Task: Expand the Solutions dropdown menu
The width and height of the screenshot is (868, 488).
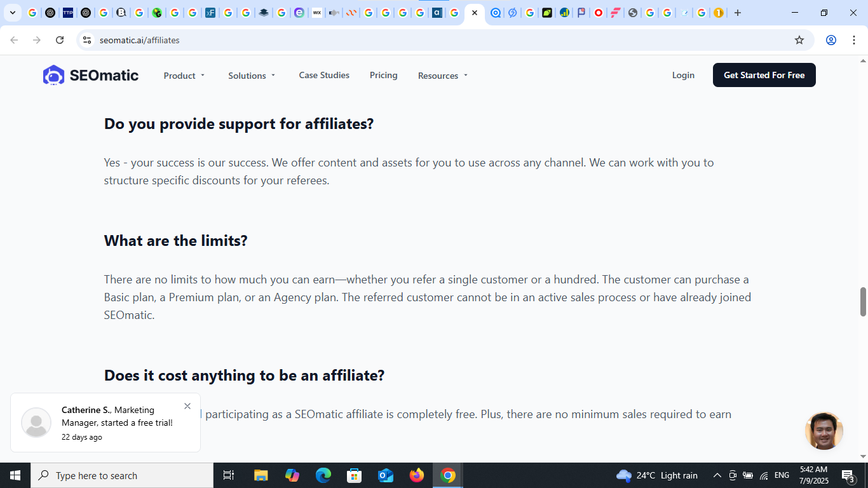Action: pos(252,76)
